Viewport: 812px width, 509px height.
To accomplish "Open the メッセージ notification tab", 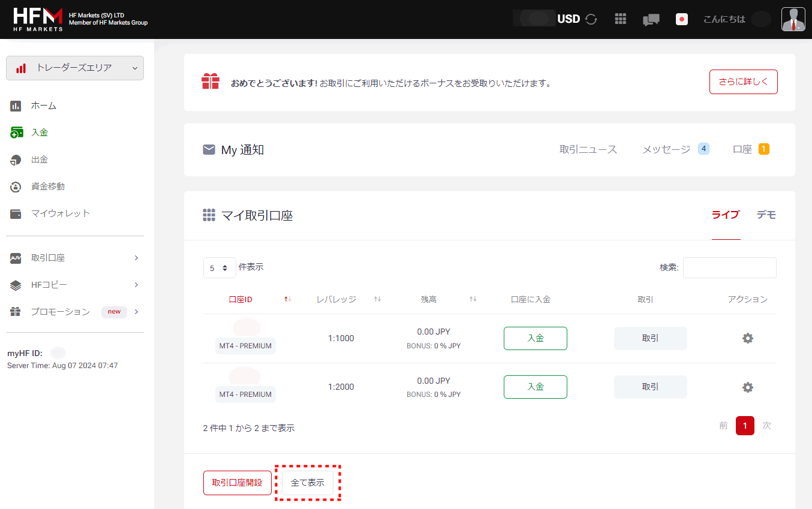I will (666, 150).
